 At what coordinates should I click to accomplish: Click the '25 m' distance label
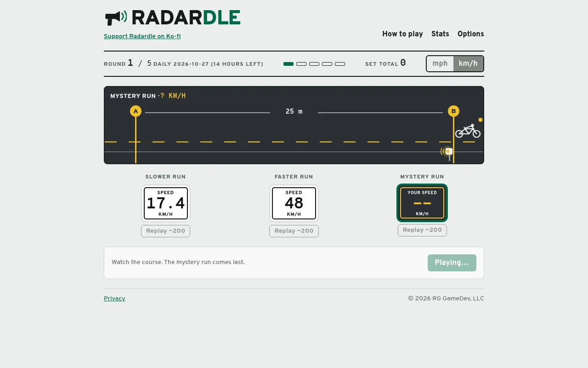pos(294,111)
